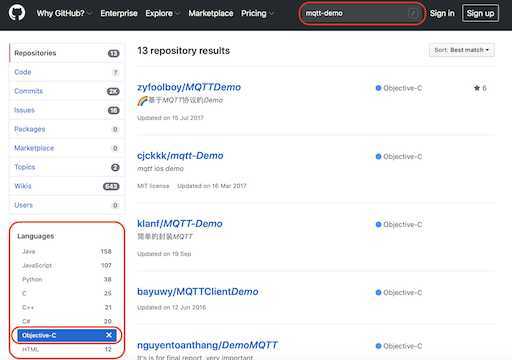Click the slash shortcut icon in search box
Screen dimensions: 512x360
[x=413, y=13]
